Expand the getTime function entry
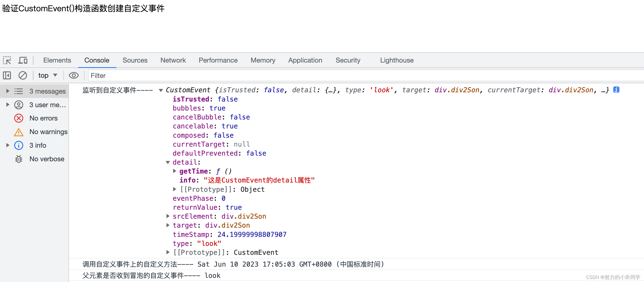Screen dimensions: 644x282 click(x=175, y=171)
